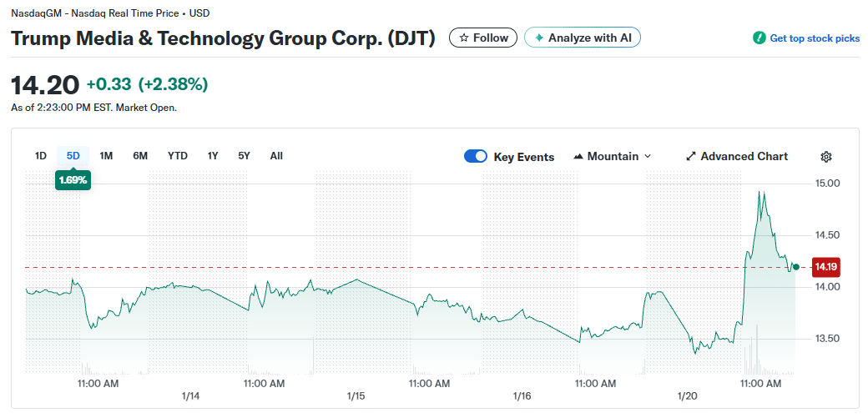The height and width of the screenshot is (418, 868).
Task: Click the sparkle icon on Analyze with AI
Action: tap(539, 38)
